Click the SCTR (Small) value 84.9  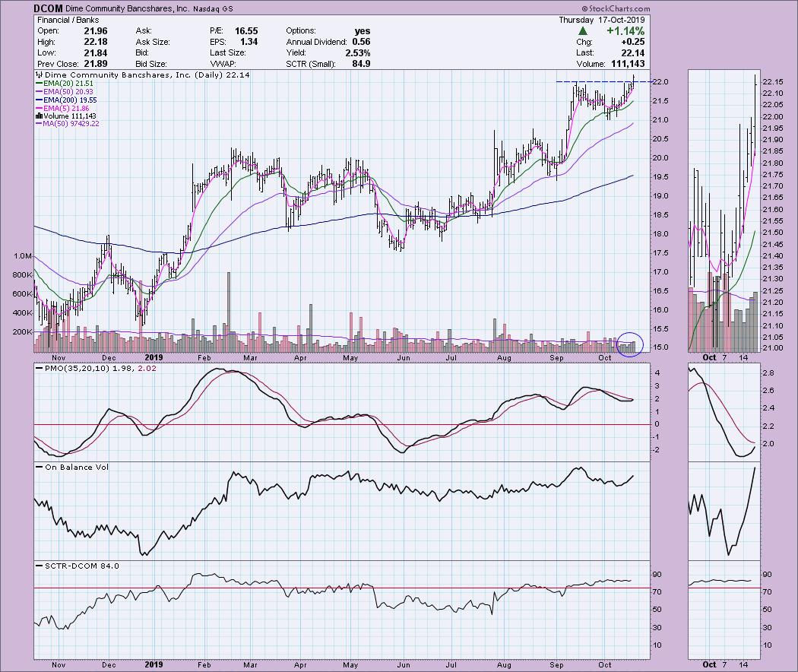361,64
